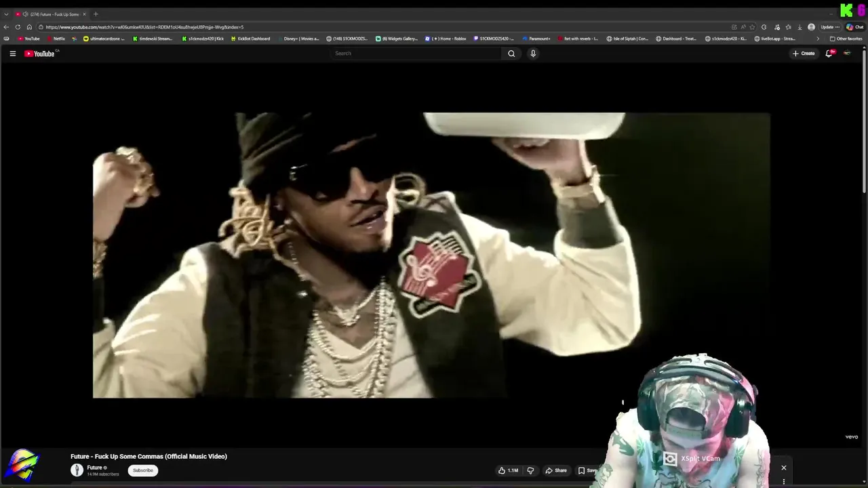
Task: Click the Create button
Action: point(804,54)
